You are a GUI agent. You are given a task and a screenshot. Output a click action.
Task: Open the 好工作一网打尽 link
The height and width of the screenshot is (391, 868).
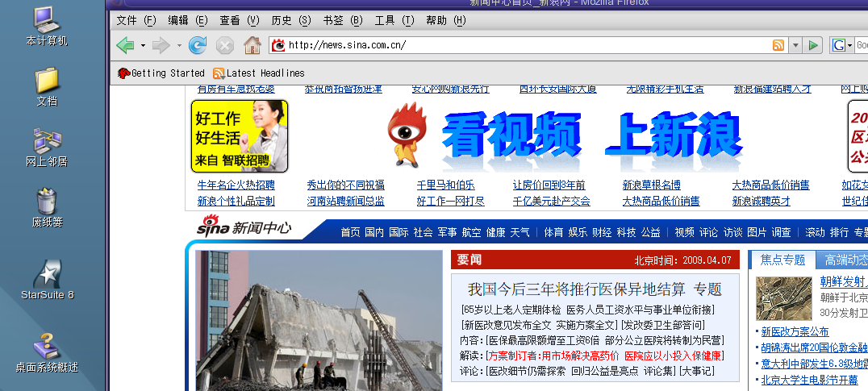(451, 201)
